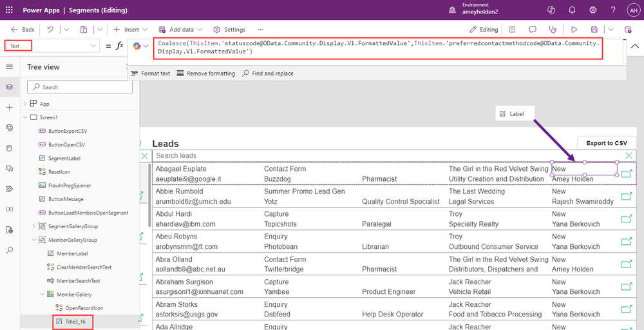Screen dimensions: 644x330
Task: Open the Power Automate icon in sidebar
Action: pyautogui.click(x=10, y=189)
